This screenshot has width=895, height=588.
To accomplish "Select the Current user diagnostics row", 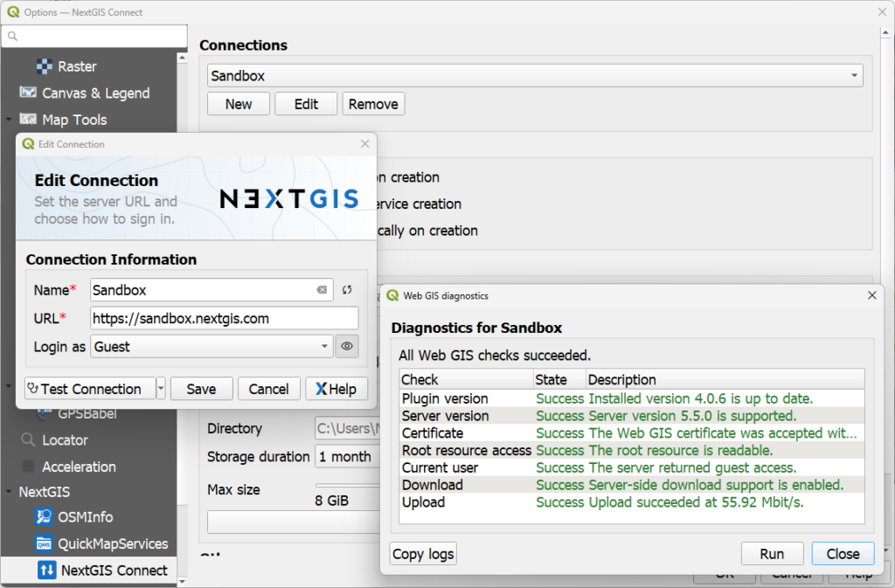I will [632, 467].
